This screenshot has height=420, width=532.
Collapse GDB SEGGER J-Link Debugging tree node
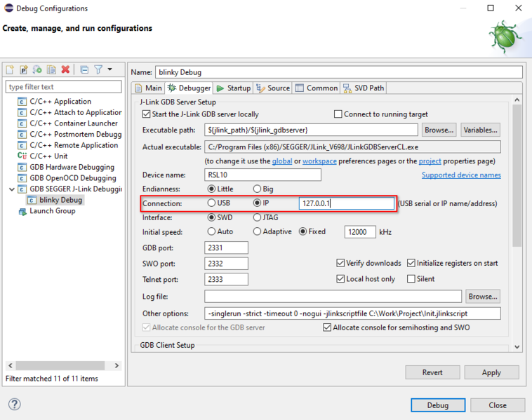pos(11,189)
